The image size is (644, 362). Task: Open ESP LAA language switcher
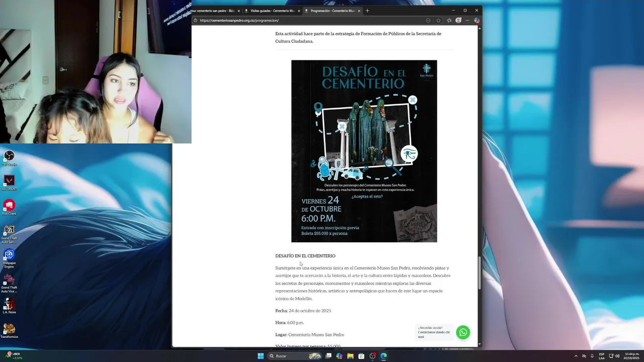tap(602, 356)
